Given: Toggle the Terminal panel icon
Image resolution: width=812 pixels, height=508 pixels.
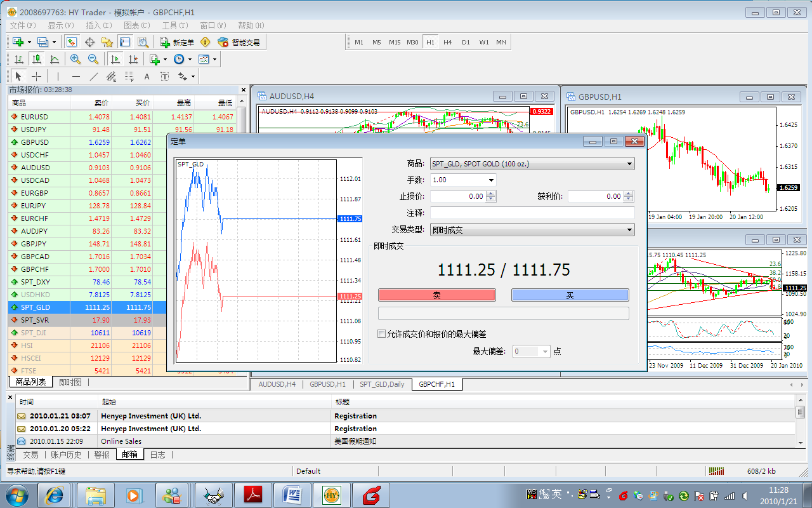Looking at the screenshot, I should pyautogui.click(x=125, y=42).
